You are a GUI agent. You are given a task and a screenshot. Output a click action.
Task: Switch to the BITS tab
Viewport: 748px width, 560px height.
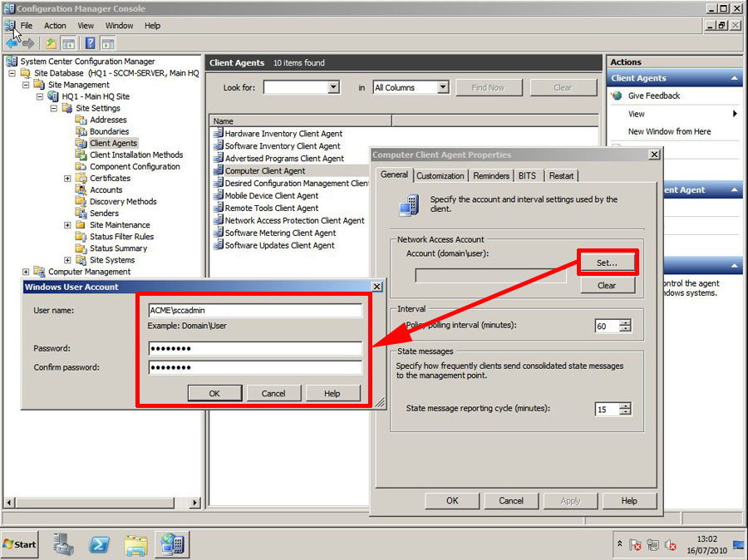[527, 176]
